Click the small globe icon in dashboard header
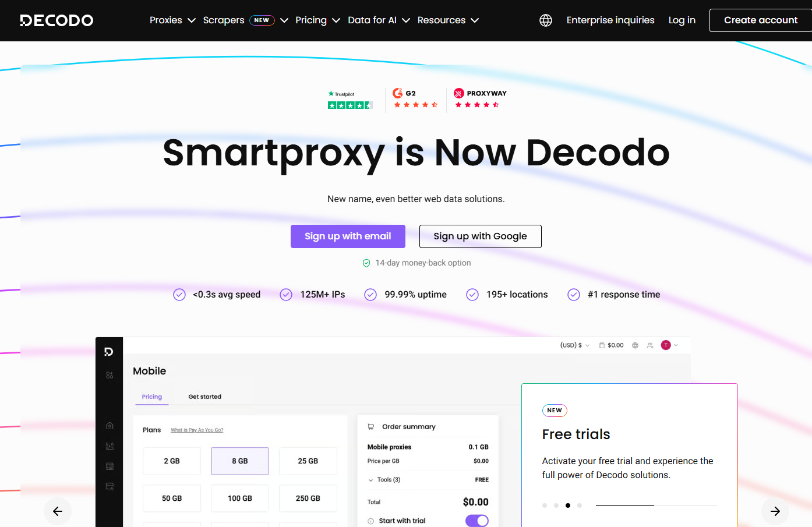Screen dimensions: 812x527 click(x=635, y=345)
